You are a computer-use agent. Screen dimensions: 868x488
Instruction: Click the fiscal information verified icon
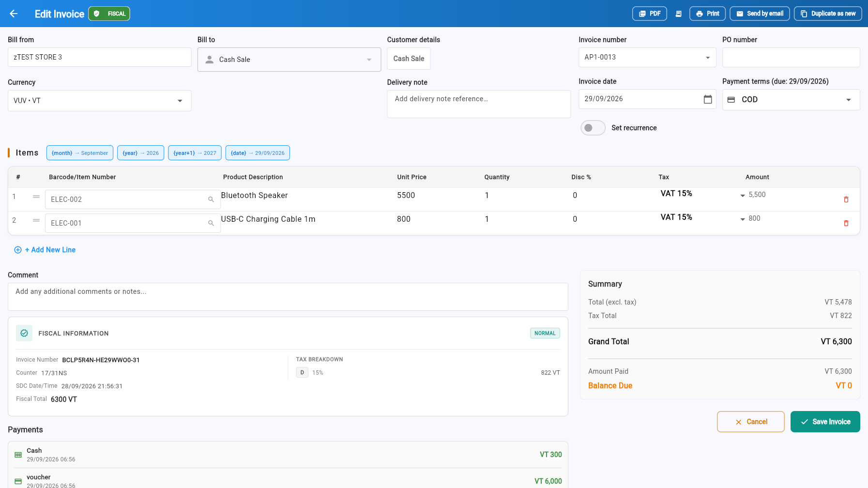click(x=24, y=333)
